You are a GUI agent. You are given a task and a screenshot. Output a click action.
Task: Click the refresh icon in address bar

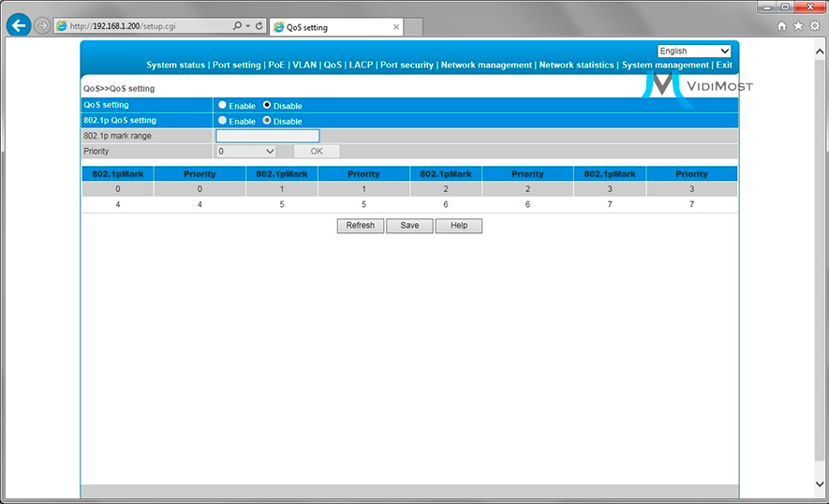[259, 26]
